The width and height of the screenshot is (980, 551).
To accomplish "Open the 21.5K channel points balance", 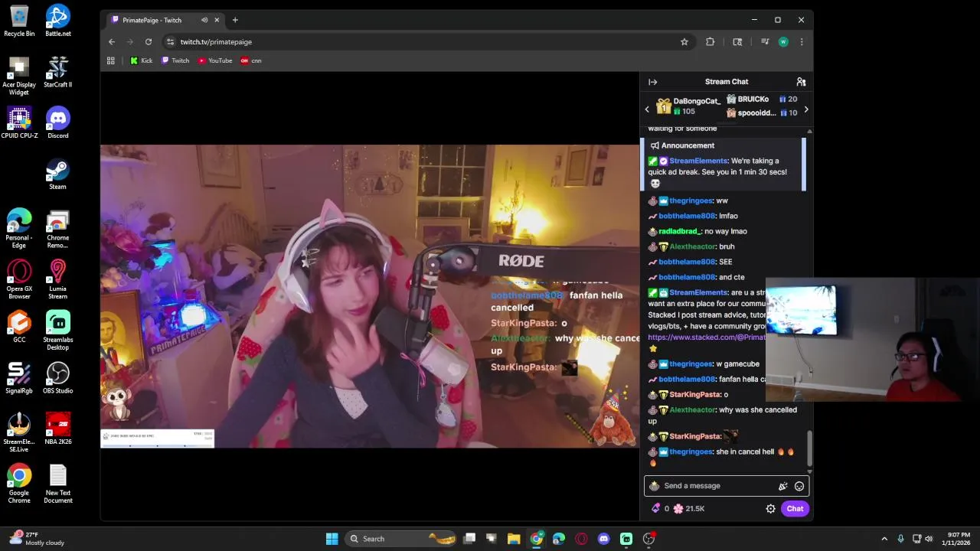I will [688, 509].
